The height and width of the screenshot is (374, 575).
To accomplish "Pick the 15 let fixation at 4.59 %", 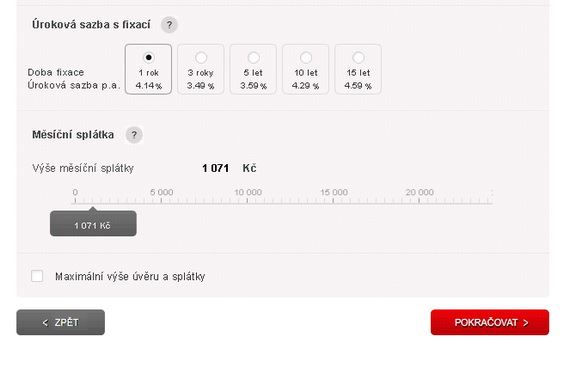I will coord(358,69).
